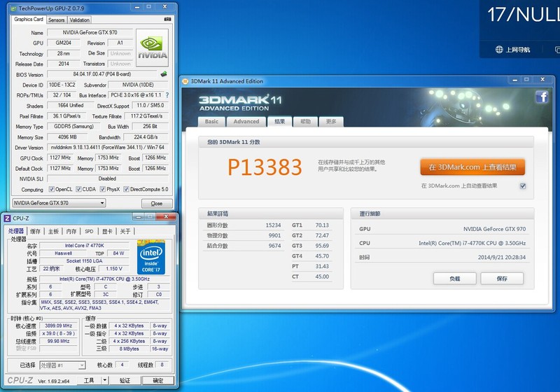Image resolution: width=560 pixels, height=392 pixels.
Task: Select the 主板 mainboard tab in CPU-Z
Action: click(53, 231)
